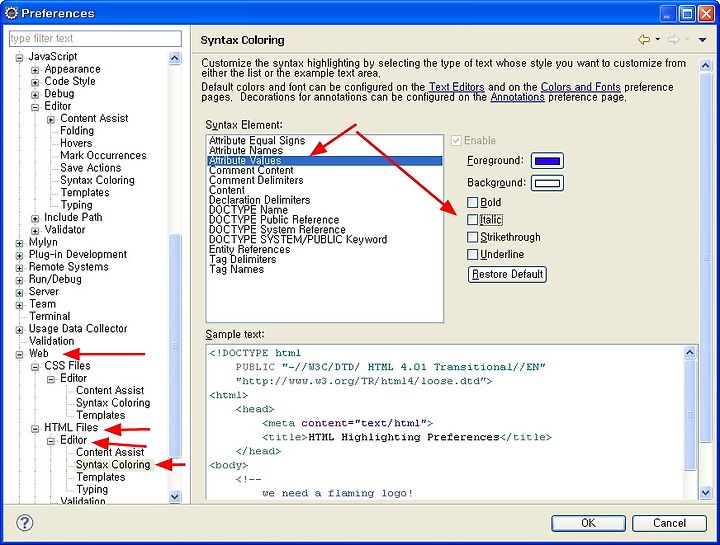The image size is (720, 545).
Task: Expand the Plug-in Development node
Action: [19, 256]
